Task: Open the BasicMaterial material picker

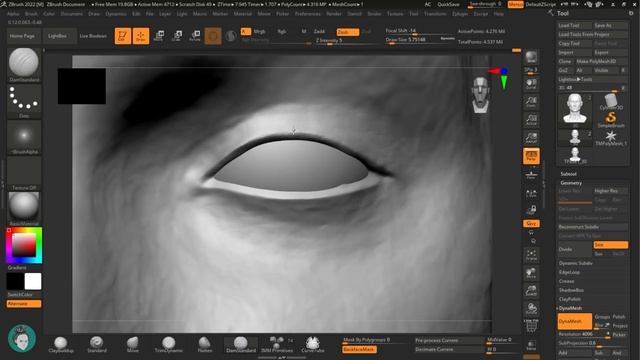Action: pos(24,208)
